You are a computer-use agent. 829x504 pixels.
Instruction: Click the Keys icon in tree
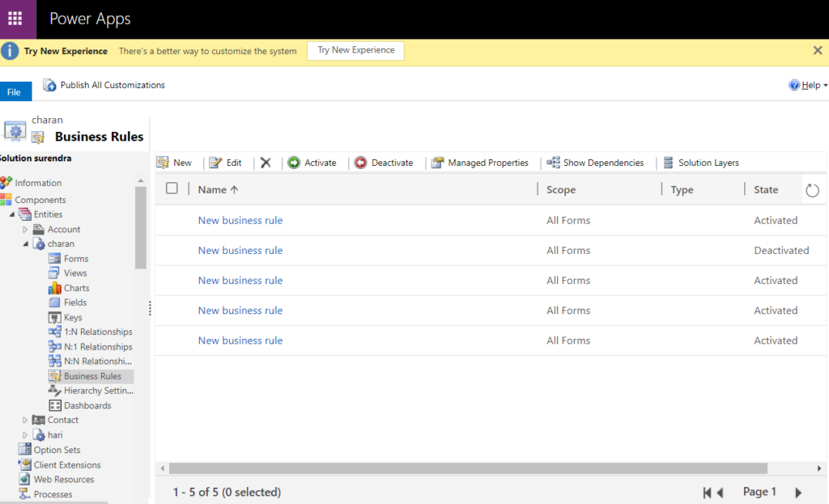coord(54,317)
